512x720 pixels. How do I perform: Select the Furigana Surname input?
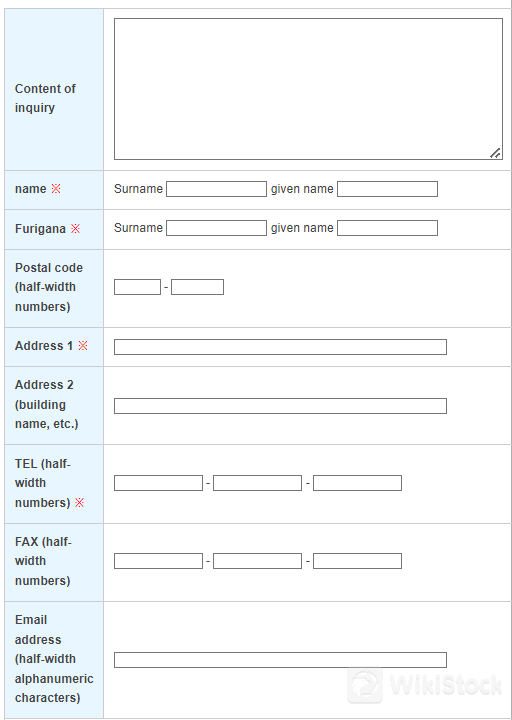216,228
